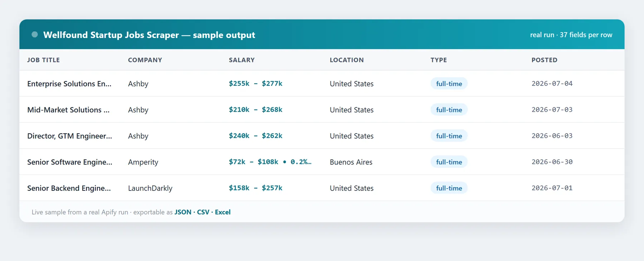Click the Wellfound Startup Jobs Scraper title
The height and width of the screenshot is (261, 644).
coord(149,35)
